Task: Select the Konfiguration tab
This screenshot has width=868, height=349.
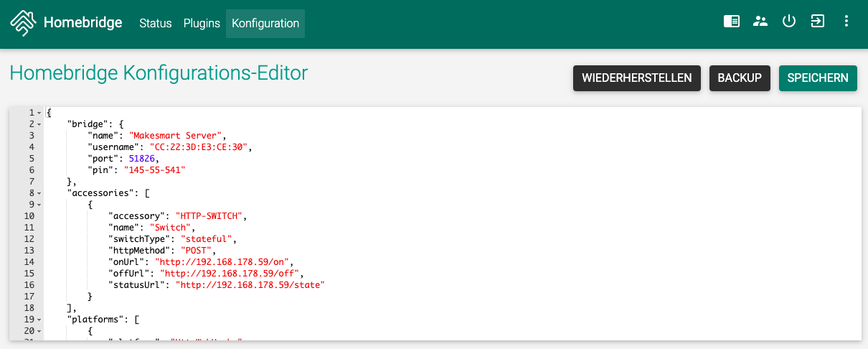Action: pyautogui.click(x=265, y=23)
